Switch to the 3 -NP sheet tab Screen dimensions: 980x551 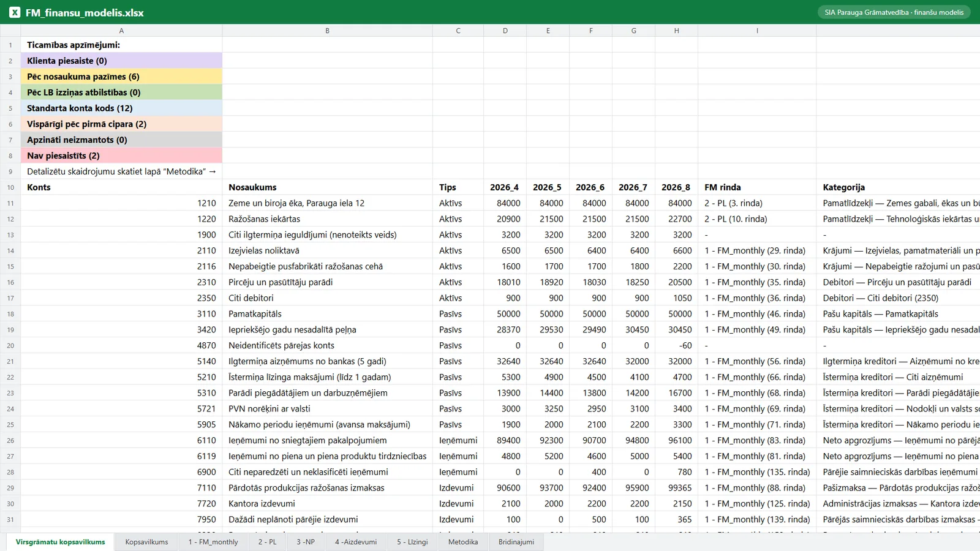coord(306,542)
